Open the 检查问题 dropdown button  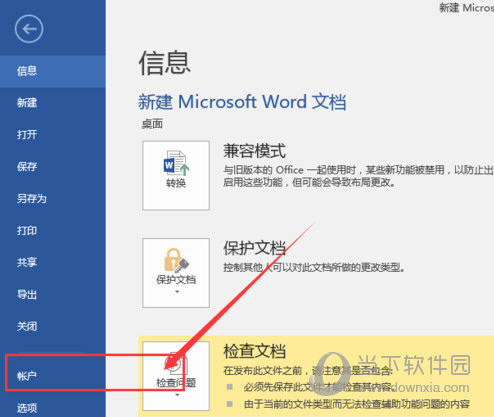(176, 376)
